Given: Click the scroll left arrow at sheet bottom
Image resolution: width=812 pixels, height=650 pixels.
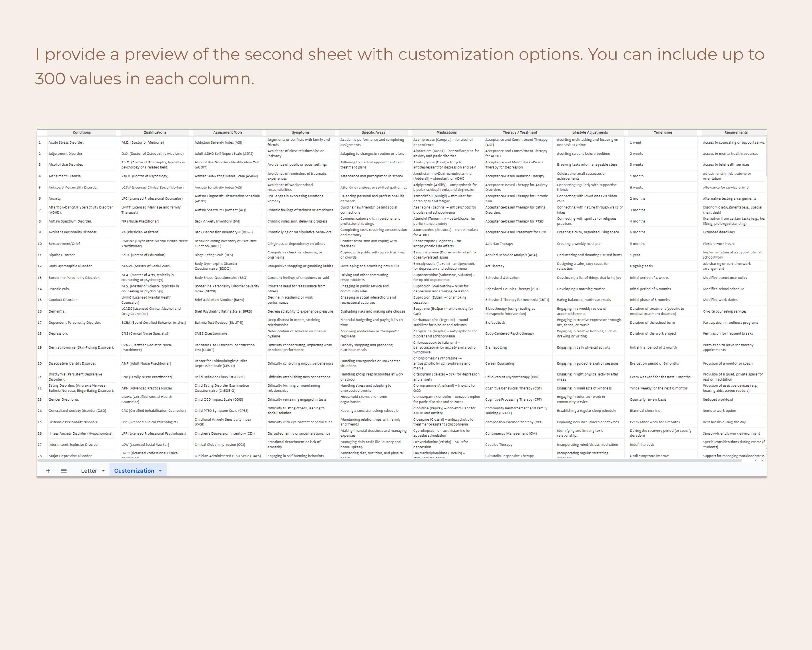Looking at the screenshot, I should [756, 460].
